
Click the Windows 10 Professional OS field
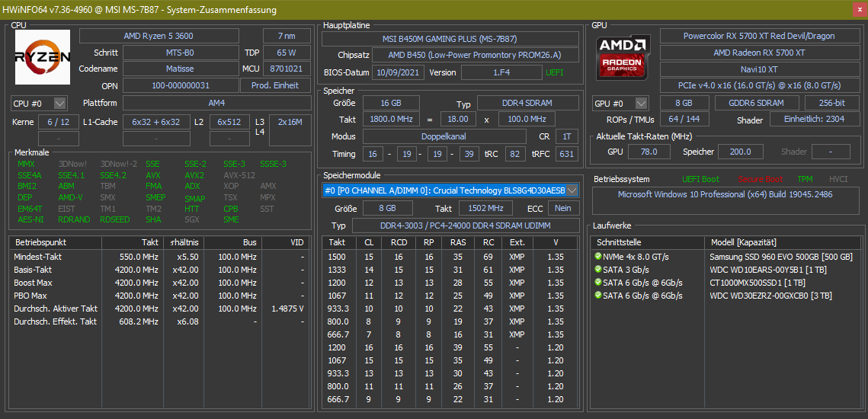coord(725,200)
